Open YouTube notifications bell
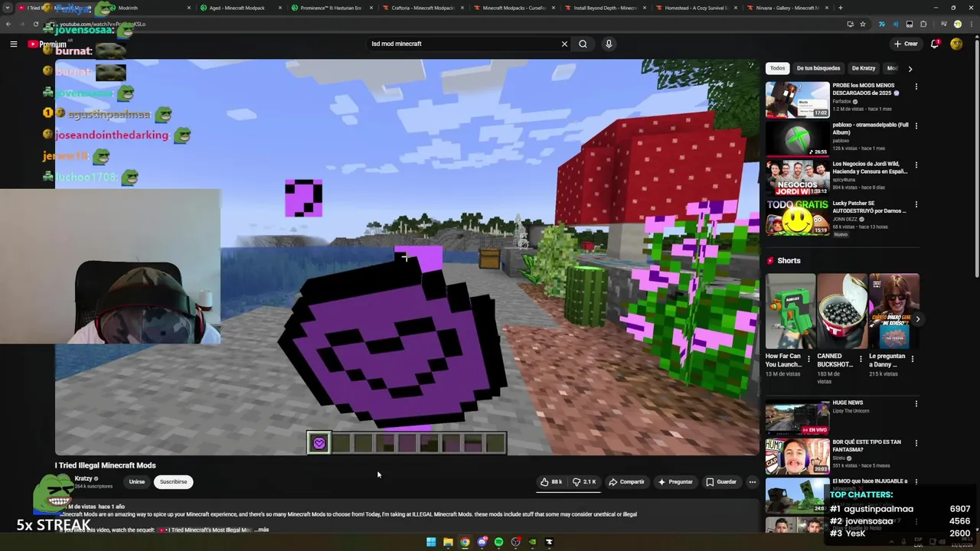The height and width of the screenshot is (551, 980). (x=935, y=44)
